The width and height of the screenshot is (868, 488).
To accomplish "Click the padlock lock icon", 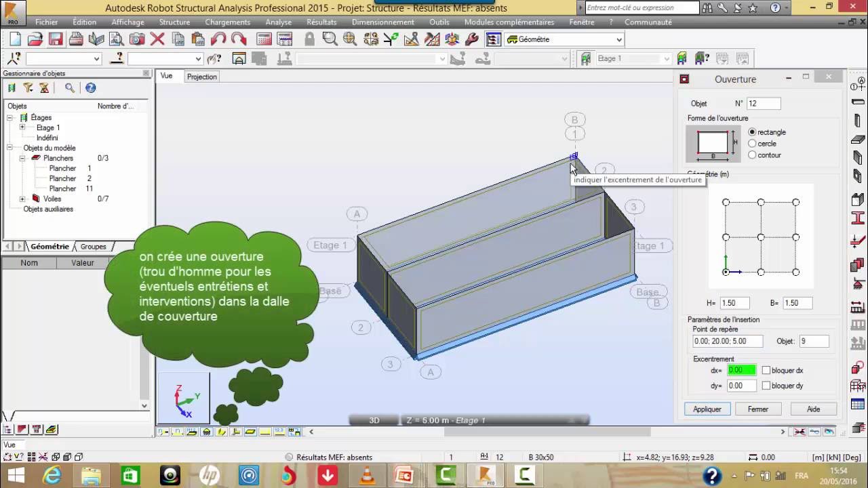I will coord(309,39).
